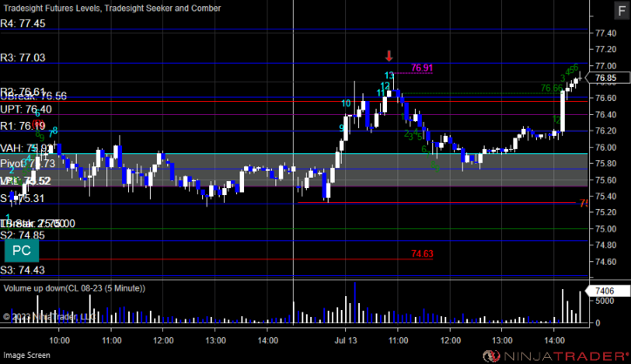
Task: Select the volume value marker 7406
Action: (607, 291)
